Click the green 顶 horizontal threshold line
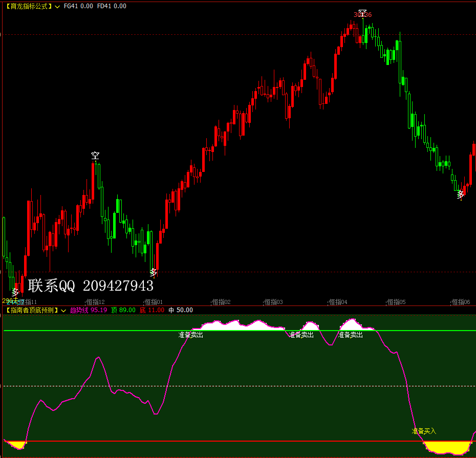Viewport: 476px width, 458px height. click(91, 331)
